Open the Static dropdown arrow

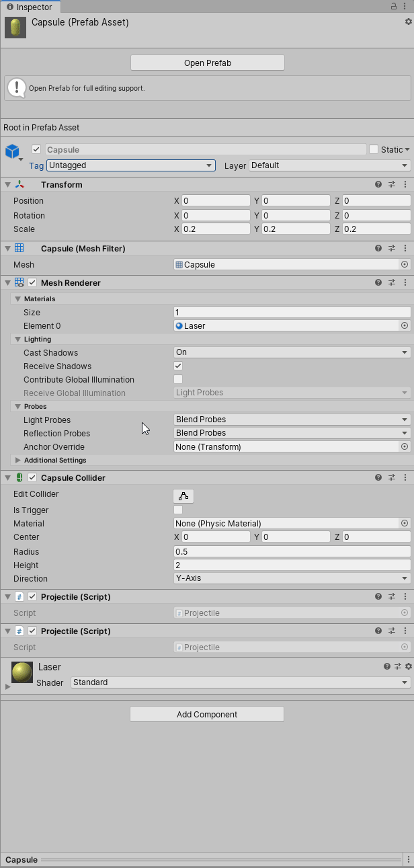407,150
